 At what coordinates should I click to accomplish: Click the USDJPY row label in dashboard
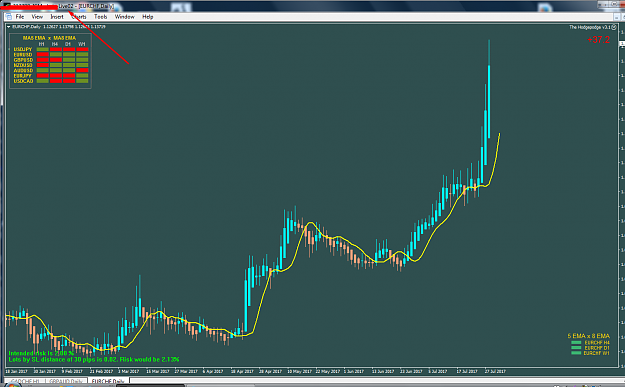(23, 49)
